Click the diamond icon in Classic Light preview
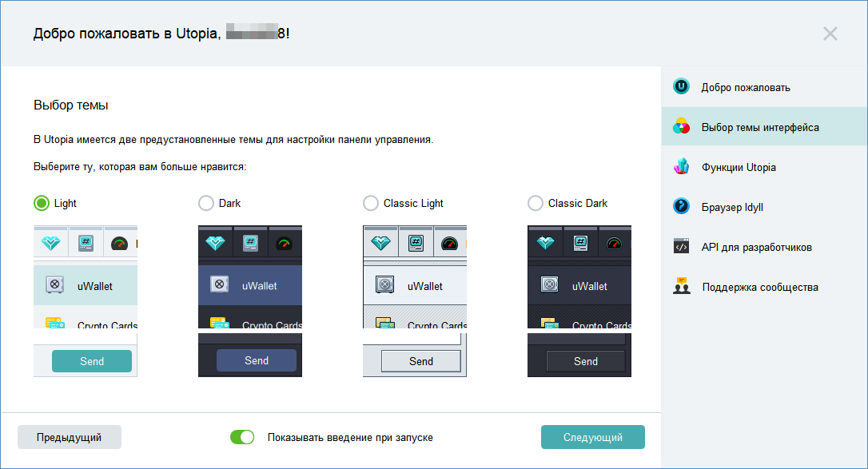Screen dimensions: 868x469 tap(380, 243)
